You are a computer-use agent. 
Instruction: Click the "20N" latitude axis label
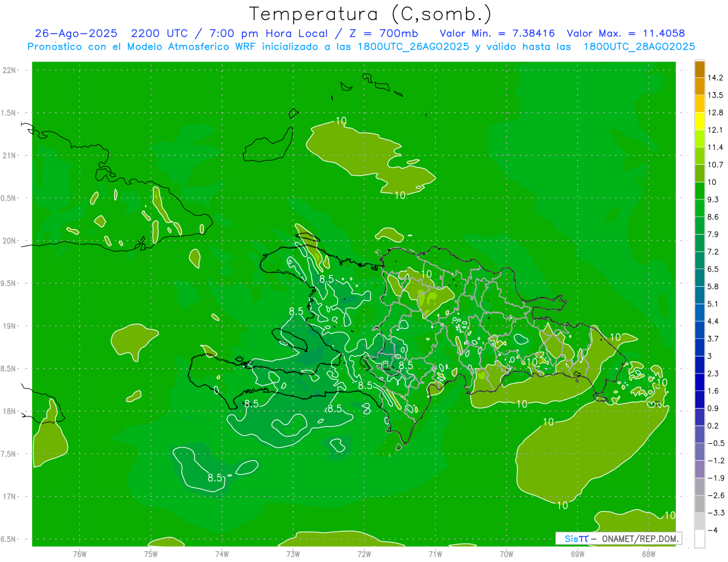pyautogui.click(x=10, y=241)
